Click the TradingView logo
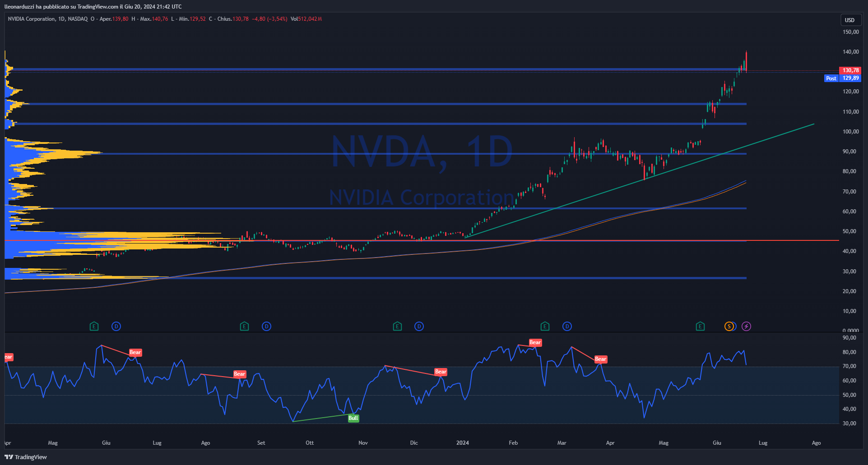868x465 pixels. point(26,457)
